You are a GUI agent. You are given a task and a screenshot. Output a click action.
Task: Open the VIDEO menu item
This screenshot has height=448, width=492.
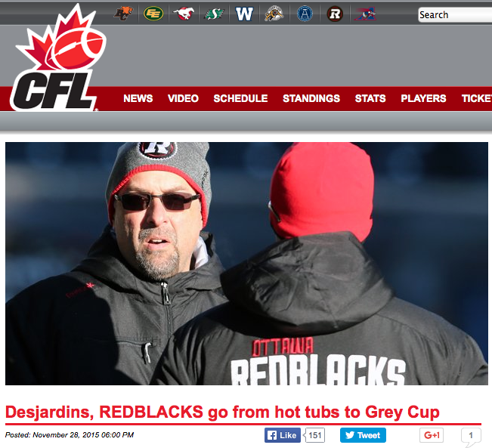coord(183,98)
